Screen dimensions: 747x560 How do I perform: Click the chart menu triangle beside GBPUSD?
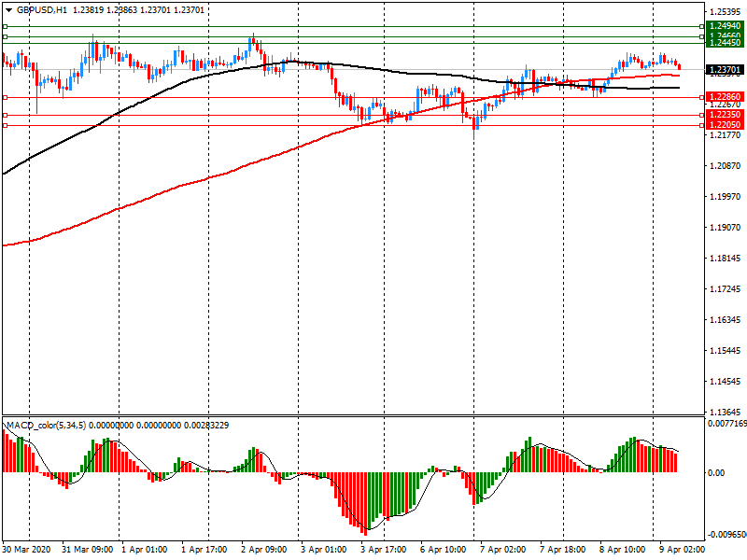(8, 9)
